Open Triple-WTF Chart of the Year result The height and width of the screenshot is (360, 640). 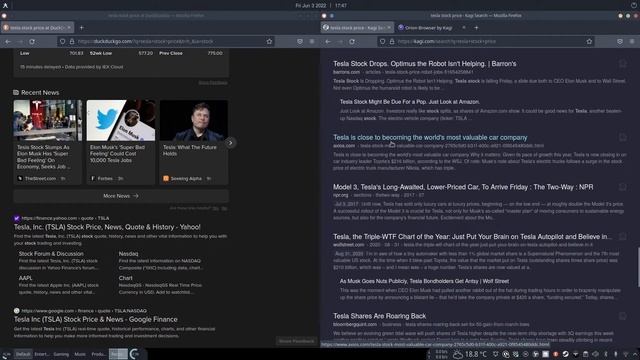pyautogui.click(x=472, y=237)
